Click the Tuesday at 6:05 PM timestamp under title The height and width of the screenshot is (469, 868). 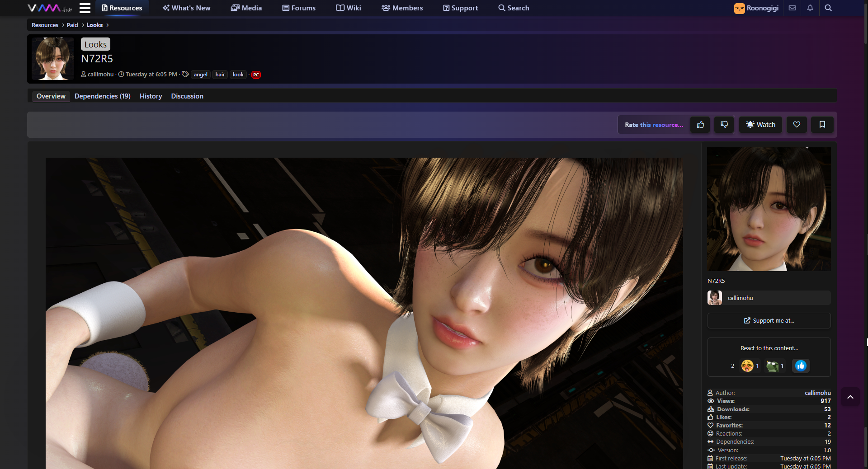[x=151, y=75]
